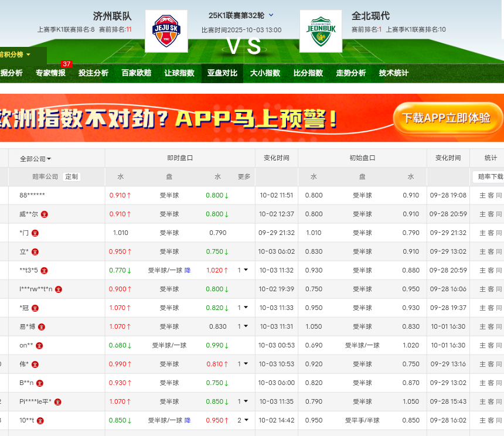This screenshot has height=436, width=504.
Task: Expand more odds for *冠 row
Action: point(243,308)
